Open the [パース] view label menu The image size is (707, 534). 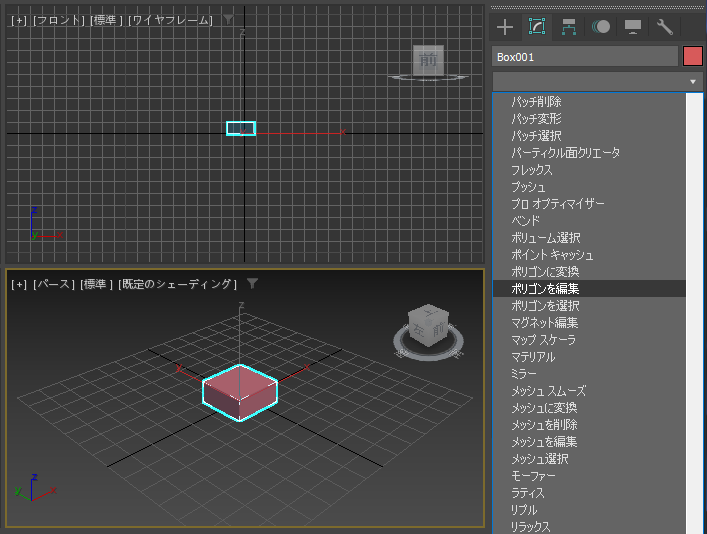[x=53, y=284]
